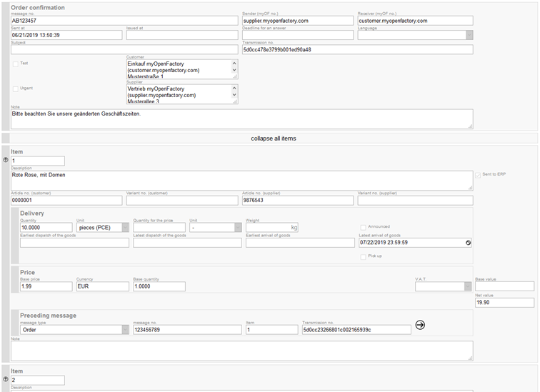Viewport: 540px width, 392px height.
Task: Click the Item number 2 field
Action: (x=38, y=380)
